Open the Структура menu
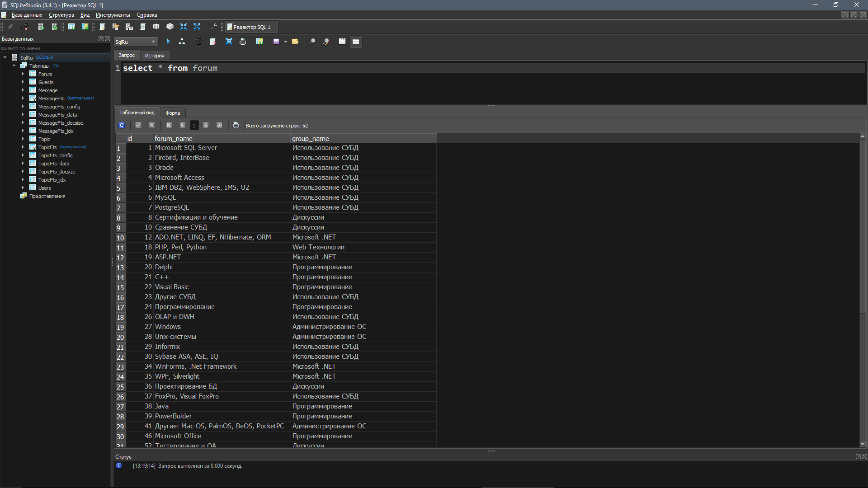 click(x=61, y=15)
